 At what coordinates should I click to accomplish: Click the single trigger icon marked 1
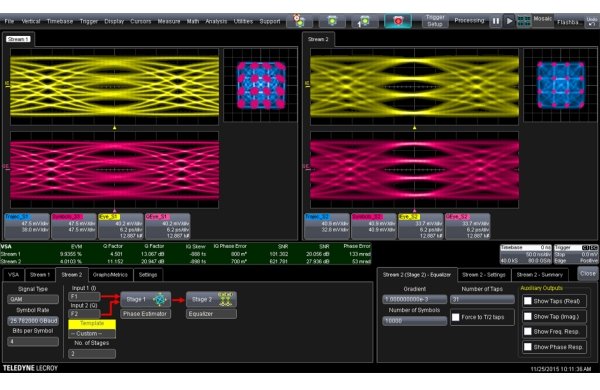[364, 21]
